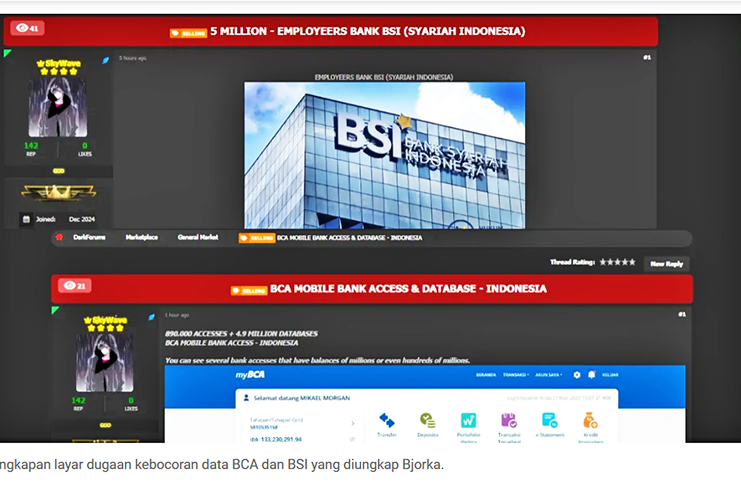
Task: Open the Deposito icon in myBCA
Action: point(427,421)
